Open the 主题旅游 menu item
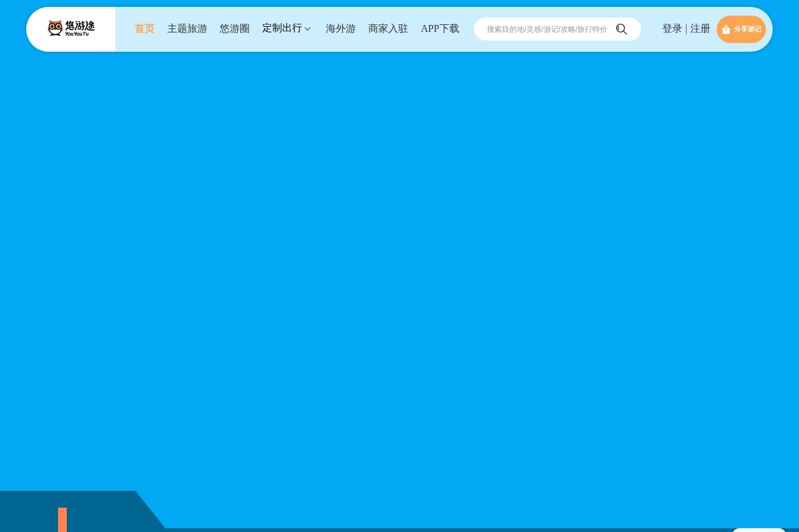This screenshot has width=799, height=532. pyautogui.click(x=187, y=29)
